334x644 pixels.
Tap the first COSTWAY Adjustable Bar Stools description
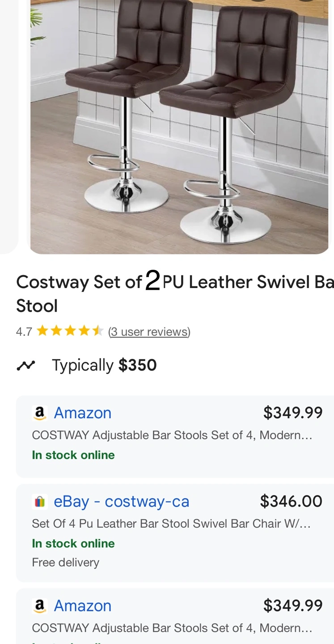172,435
